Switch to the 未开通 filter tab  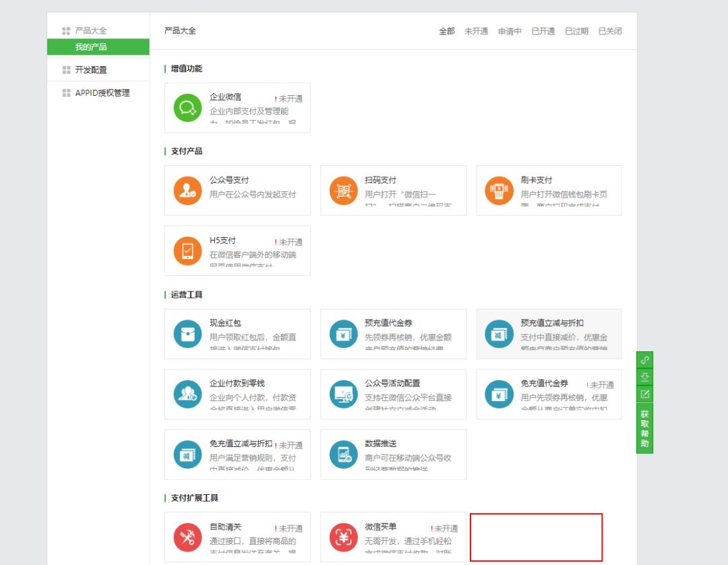pyautogui.click(x=477, y=31)
